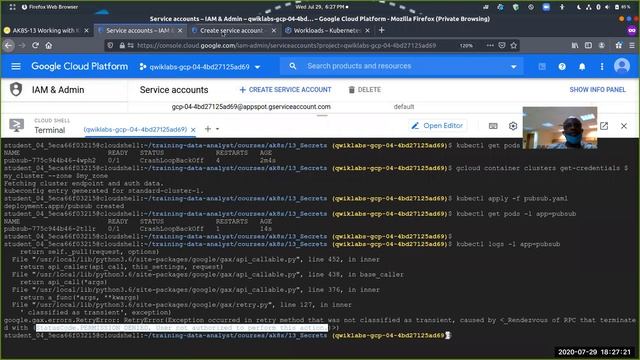Viewport: 640px width, 360px height.
Task: Open Cloud Shell gear settings
Action: tap(513, 126)
